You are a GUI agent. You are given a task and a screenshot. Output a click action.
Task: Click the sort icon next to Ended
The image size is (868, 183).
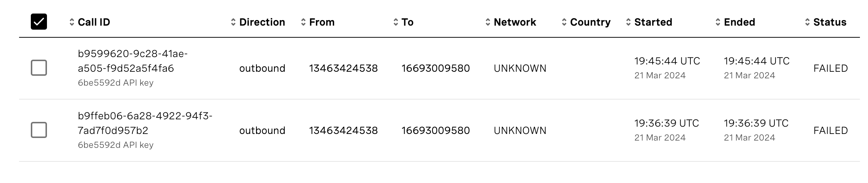point(718,22)
